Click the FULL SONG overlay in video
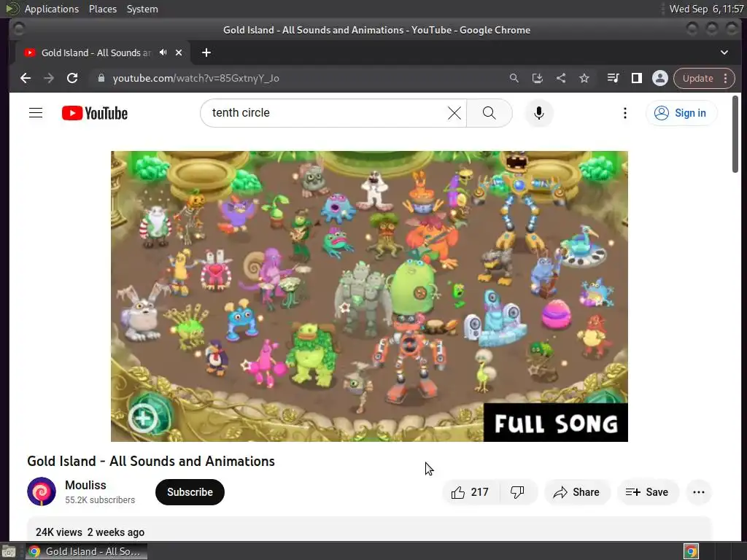Screen dimensions: 747x560 [x=555, y=423]
